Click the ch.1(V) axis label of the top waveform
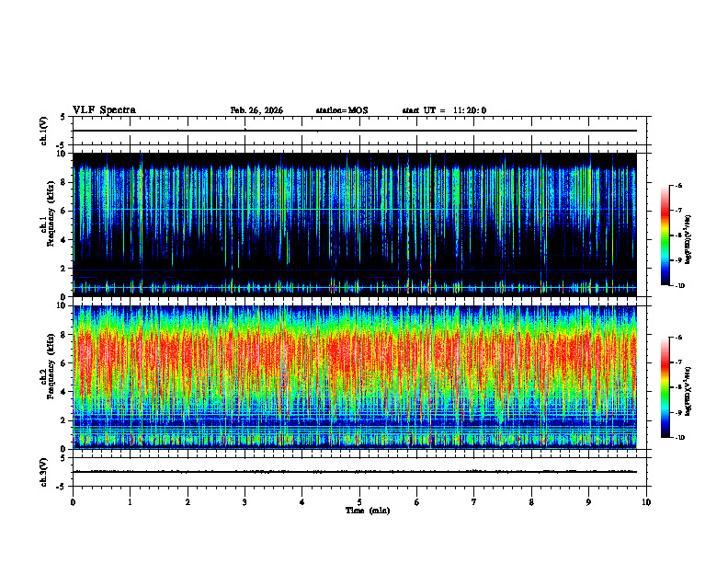Image resolution: width=728 pixels, height=563 pixels. 43,131
